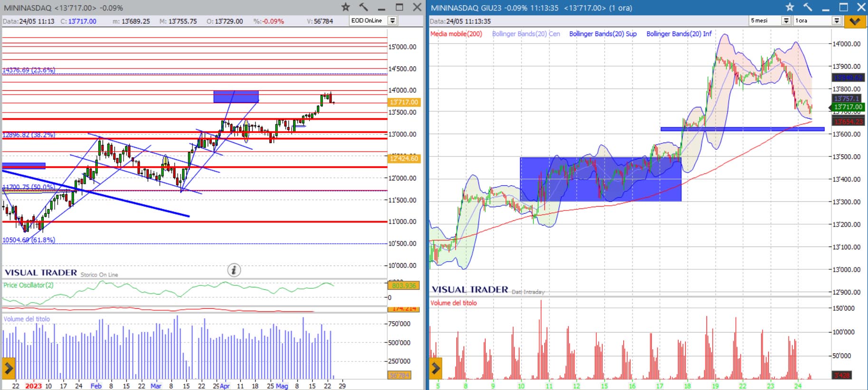The width and height of the screenshot is (868, 390).
Task: Click the Mar label on left time axis
Action: tap(156, 386)
